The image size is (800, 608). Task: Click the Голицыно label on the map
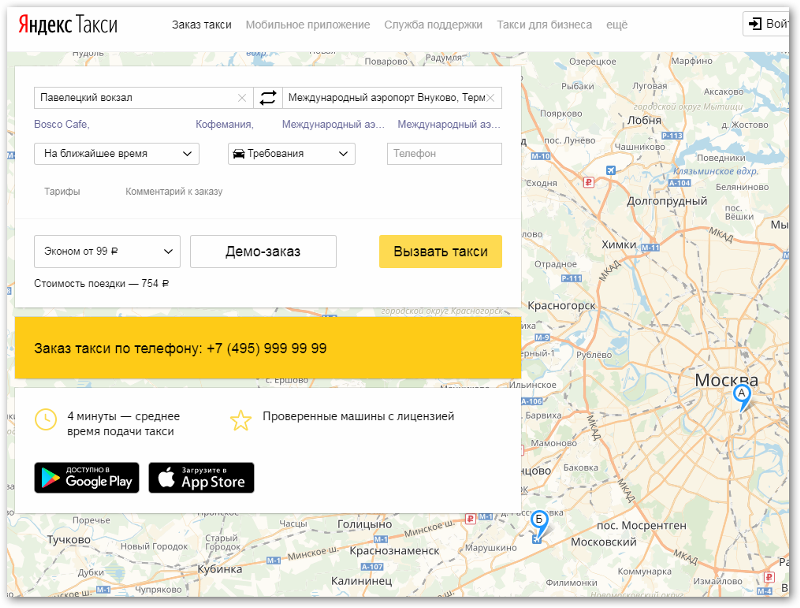(x=365, y=524)
